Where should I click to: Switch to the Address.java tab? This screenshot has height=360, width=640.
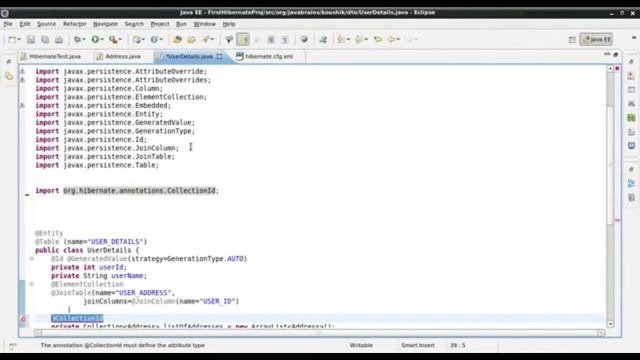(x=119, y=56)
